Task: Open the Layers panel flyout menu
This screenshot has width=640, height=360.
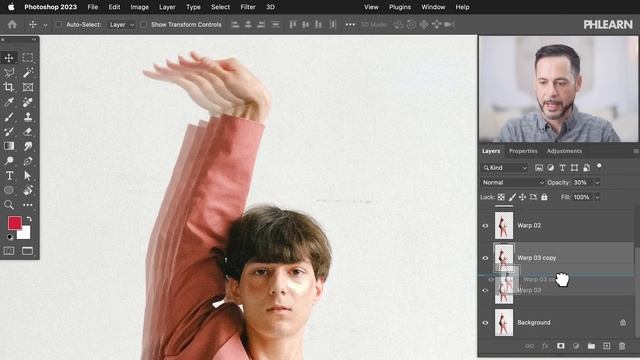Action: 636,151
